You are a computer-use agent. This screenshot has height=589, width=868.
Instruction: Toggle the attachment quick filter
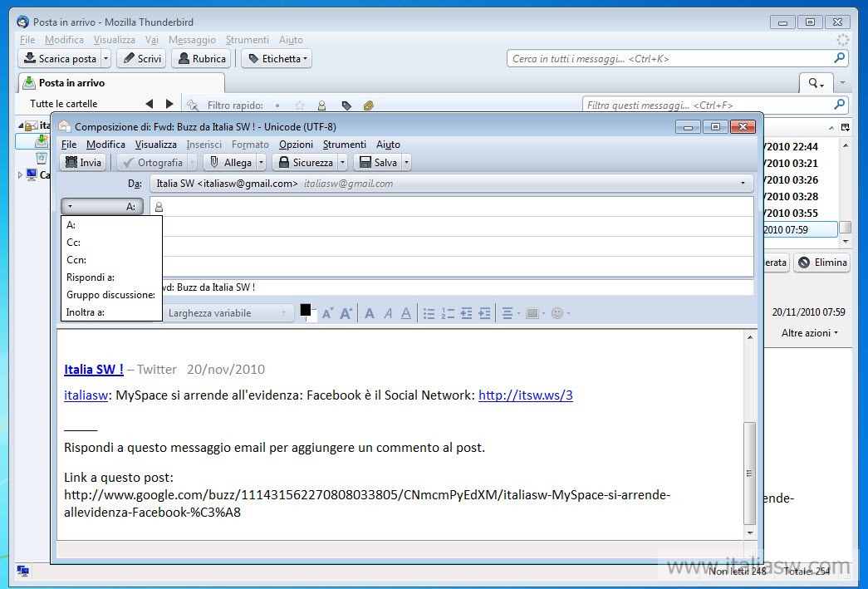click(x=369, y=106)
